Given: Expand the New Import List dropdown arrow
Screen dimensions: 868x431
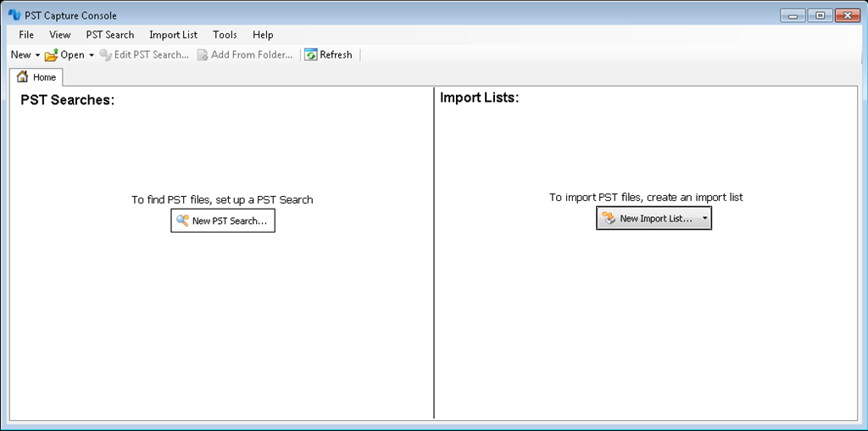Looking at the screenshot, I should pyautogui.click(x=704, y=218).
